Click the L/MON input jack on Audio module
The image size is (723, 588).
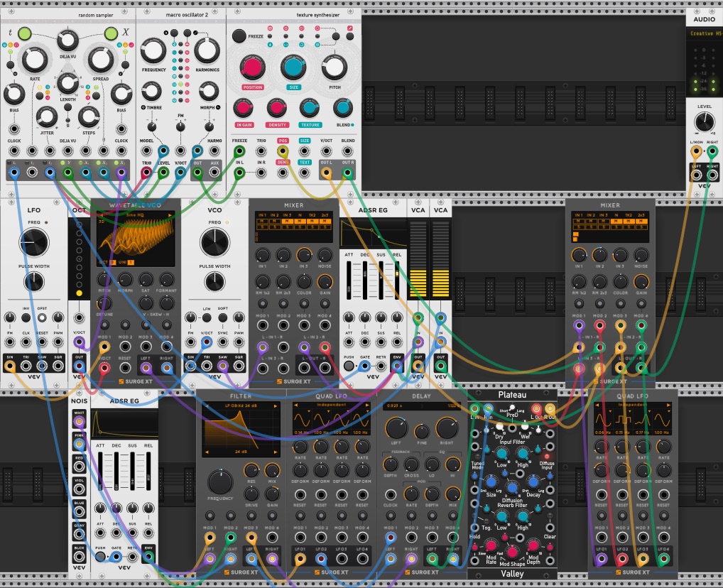click(696, 151)
